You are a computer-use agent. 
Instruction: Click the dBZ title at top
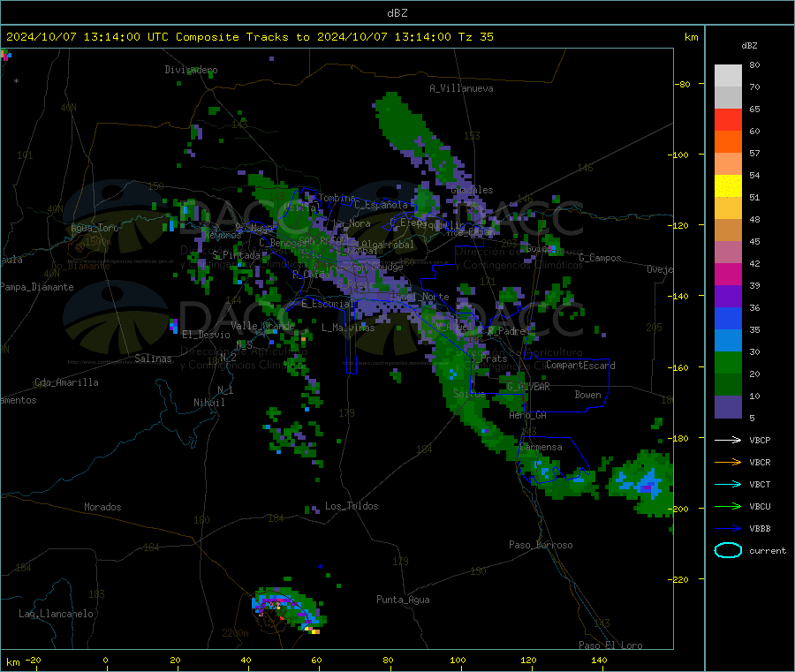point(397,13)
